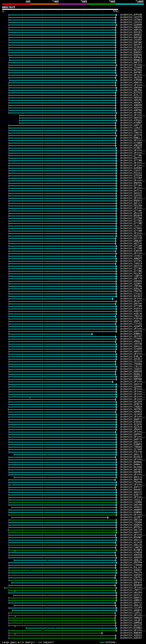This screenshot has width=146, height=644.
Task: Click the UniRef100_Q6ATD9 entry
Action: coord(131,118)
